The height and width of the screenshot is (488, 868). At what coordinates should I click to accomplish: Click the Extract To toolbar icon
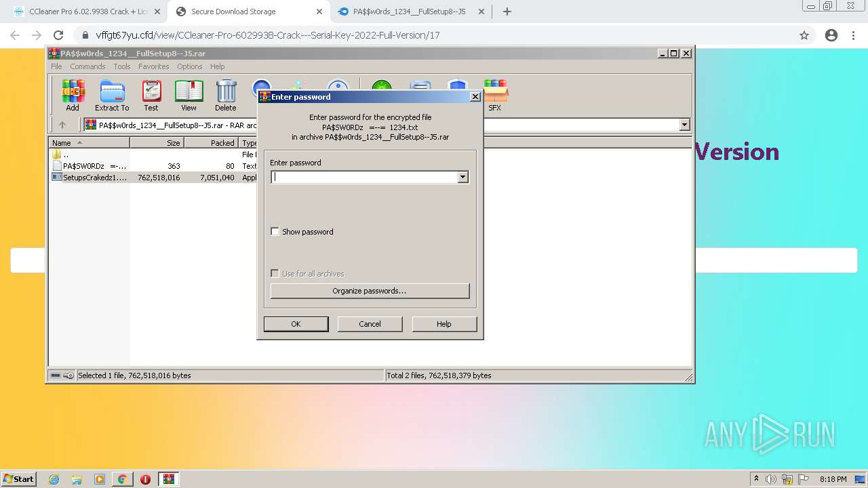click(112, 95)
